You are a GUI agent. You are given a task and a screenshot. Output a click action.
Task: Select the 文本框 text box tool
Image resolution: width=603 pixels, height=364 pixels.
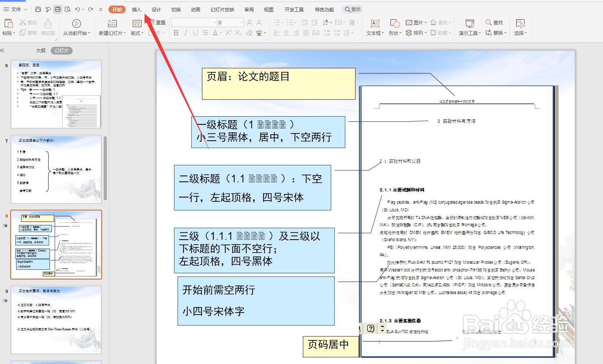tap(374, 27)
